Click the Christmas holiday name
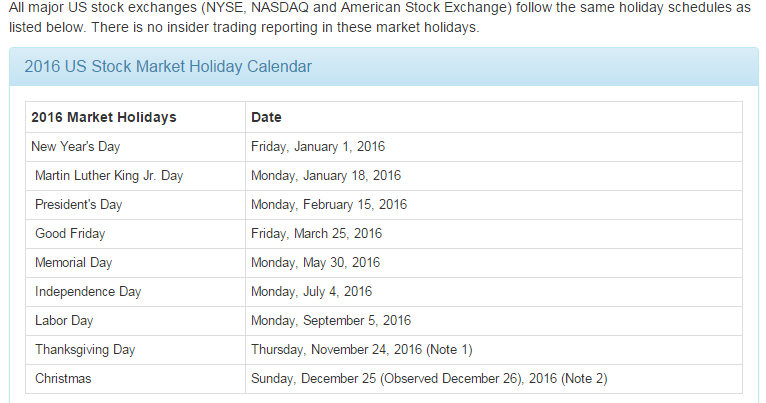 coord(63,379)
